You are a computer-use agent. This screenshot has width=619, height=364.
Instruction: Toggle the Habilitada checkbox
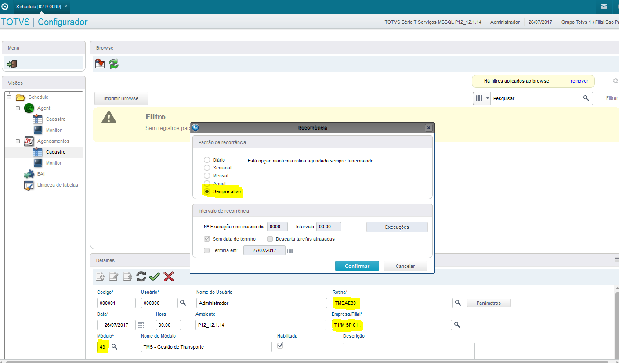click(x=280, y=346)
